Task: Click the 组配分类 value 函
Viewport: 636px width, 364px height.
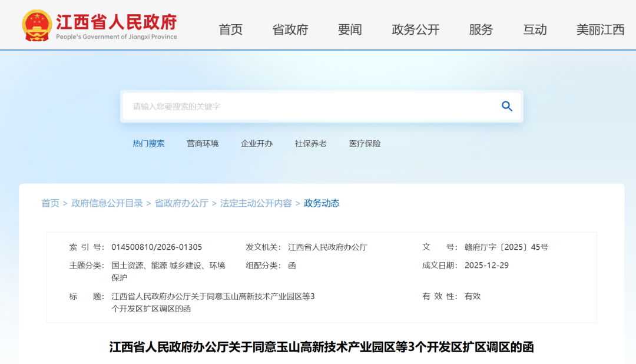Action: tap(291, 266)
